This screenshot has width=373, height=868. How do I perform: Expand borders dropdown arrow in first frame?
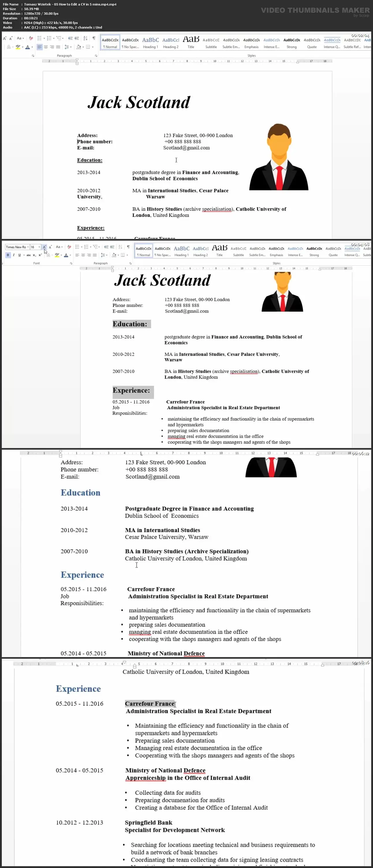coord(93,47)
